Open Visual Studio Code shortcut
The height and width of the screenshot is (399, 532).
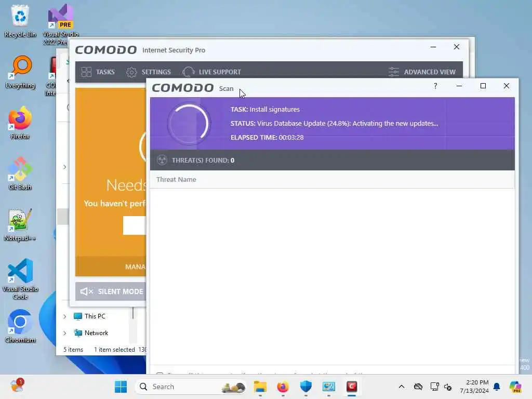(x=20, y=279)
